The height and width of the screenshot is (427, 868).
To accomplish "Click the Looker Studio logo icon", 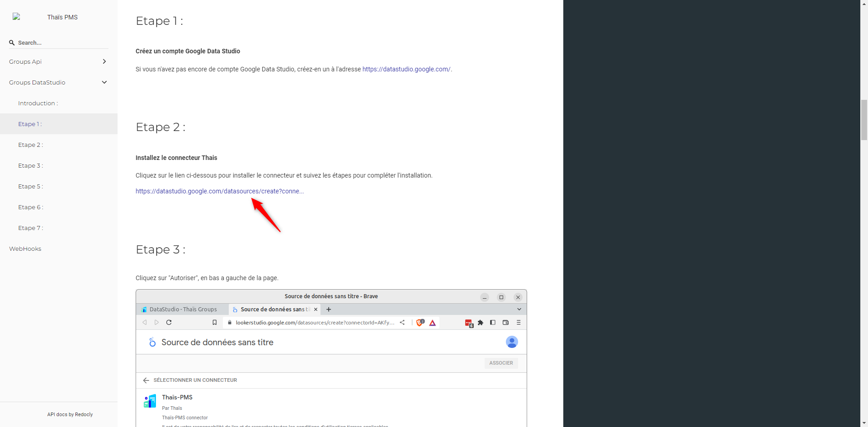I will 152,343.
